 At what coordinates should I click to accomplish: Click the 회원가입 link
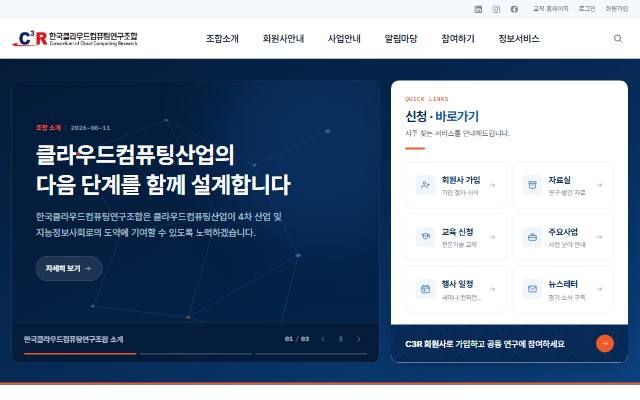tap(616, 9)
